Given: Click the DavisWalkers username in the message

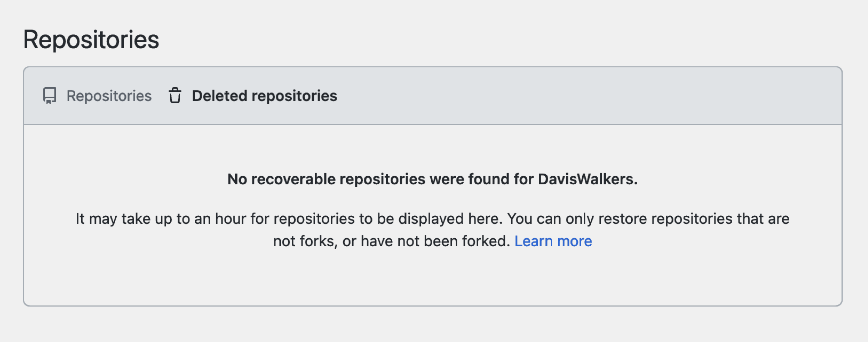Looking at the screenshot, I should pyautogui.click(x=586, y=179).
